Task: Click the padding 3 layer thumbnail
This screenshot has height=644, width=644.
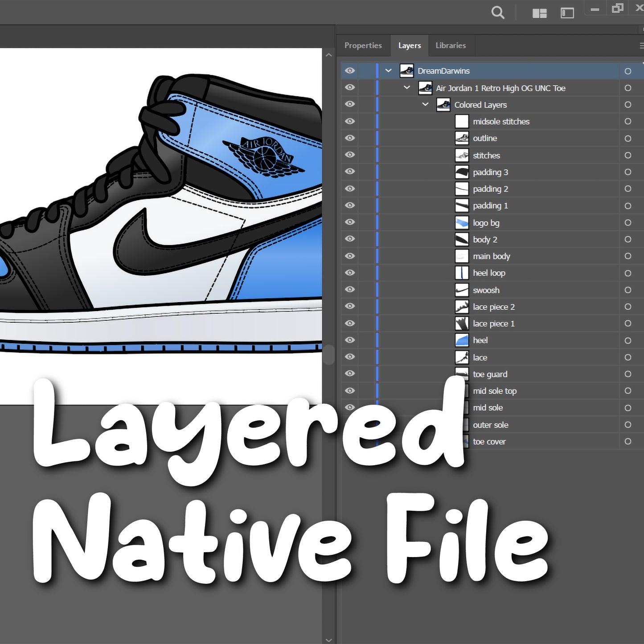Action: (462, 172)
